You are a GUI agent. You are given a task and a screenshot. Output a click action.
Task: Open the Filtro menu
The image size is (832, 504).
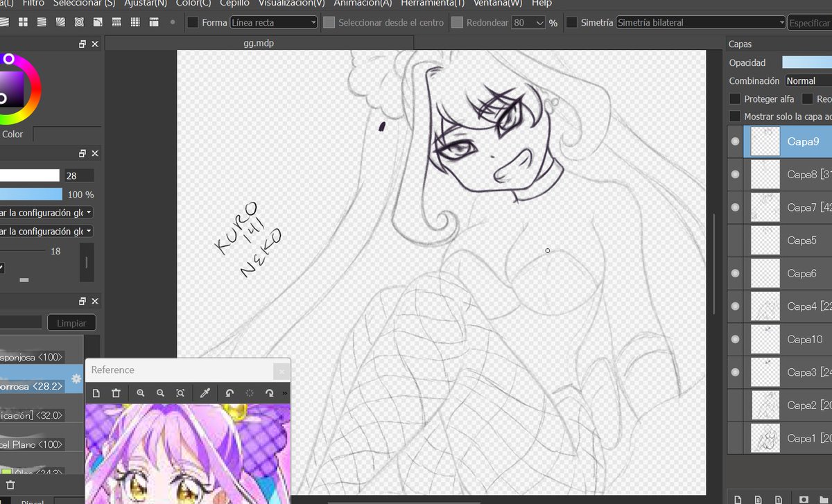click(33, 3)
